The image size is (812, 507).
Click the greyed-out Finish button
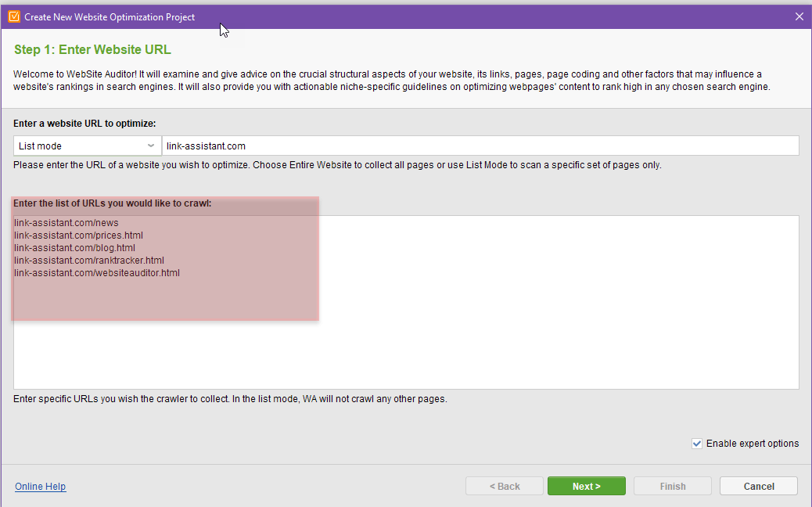673,486
